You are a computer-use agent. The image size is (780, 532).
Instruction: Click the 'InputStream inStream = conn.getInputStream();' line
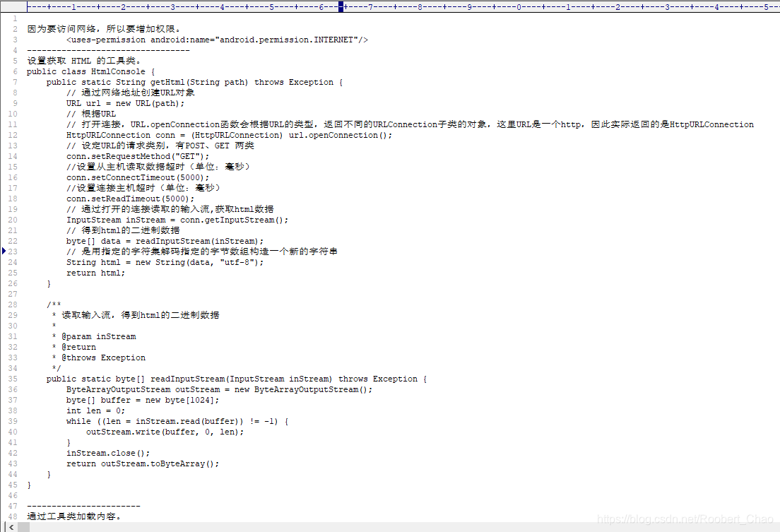point(177,220)
